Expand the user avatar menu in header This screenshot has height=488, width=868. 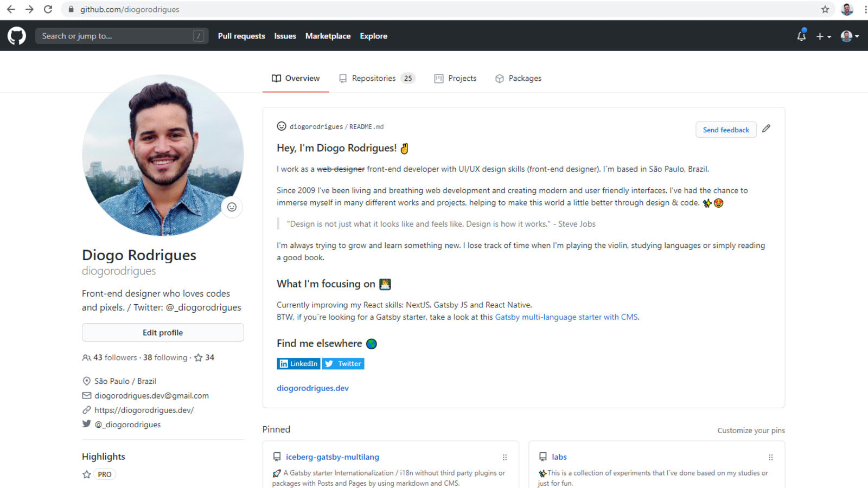point(850,36)
